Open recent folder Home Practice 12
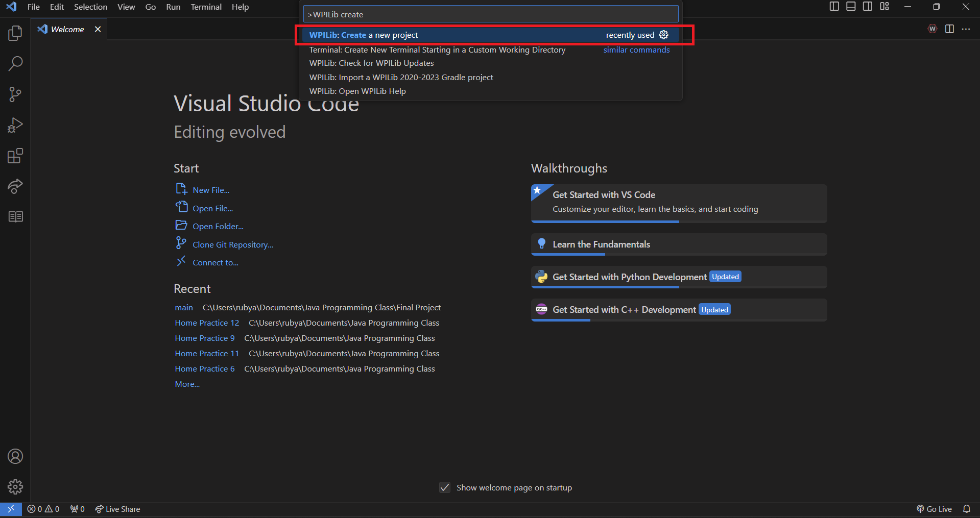 pos(207,323)
